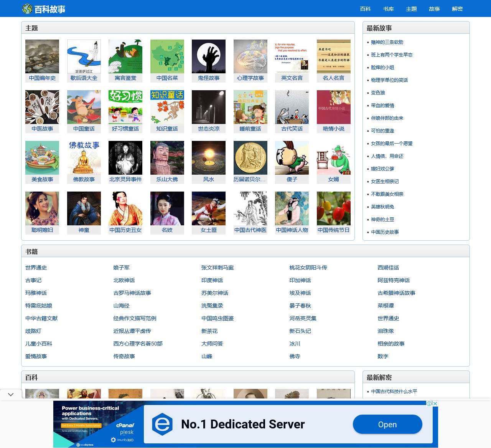Click the 晏子春秋 book link
Viewport: 491px width, 448px height.
tap(300, 306)
